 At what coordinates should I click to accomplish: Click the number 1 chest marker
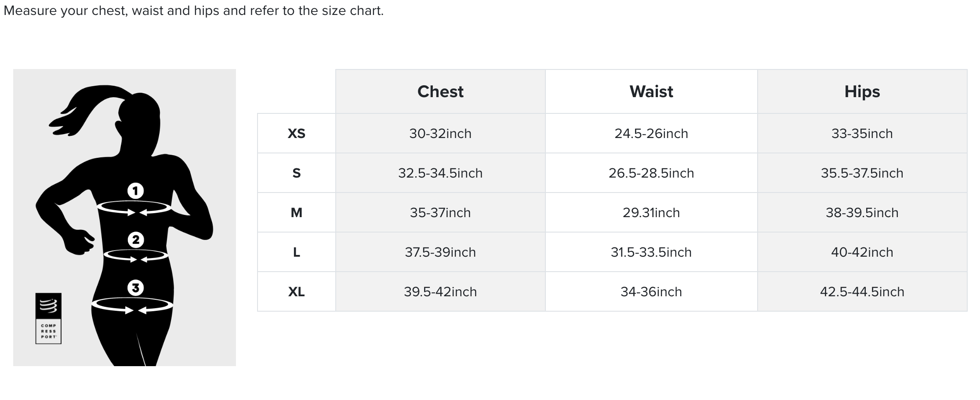coord(135,191)
